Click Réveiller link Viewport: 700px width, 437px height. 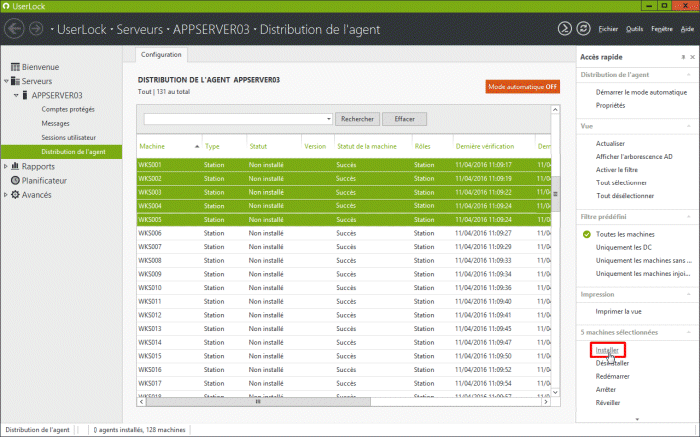click(x=608, y=403)
